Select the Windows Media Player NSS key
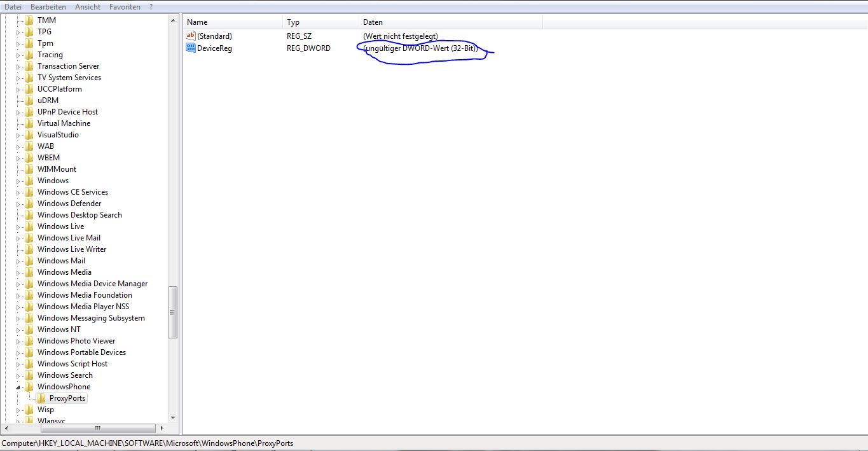Screen dimensions: 868x451 (x=83, y=307)
